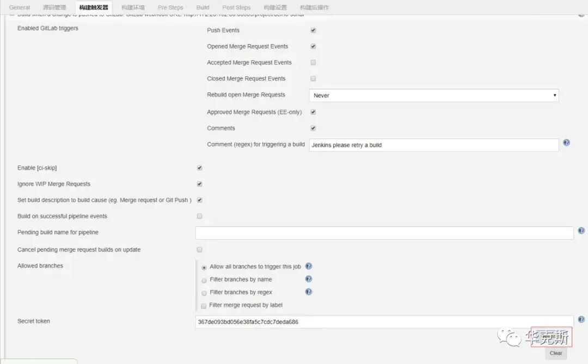Enable Accepted Merge Request Events

pos(313,63)
